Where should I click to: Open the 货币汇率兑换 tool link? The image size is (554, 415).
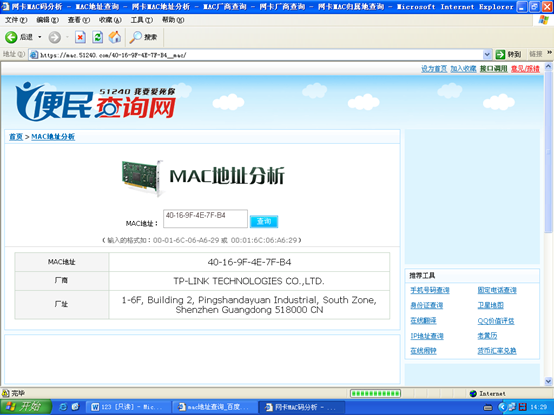(x=497, y=351)
